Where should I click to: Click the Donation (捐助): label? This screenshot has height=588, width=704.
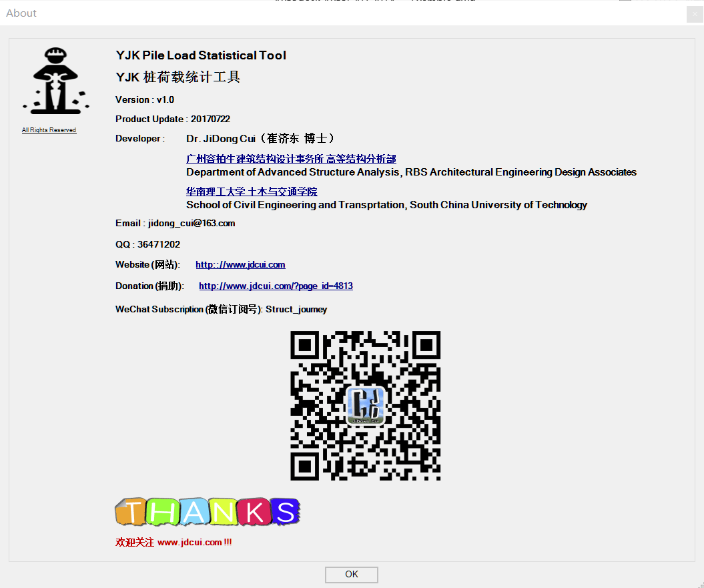[x=149, y=286]
